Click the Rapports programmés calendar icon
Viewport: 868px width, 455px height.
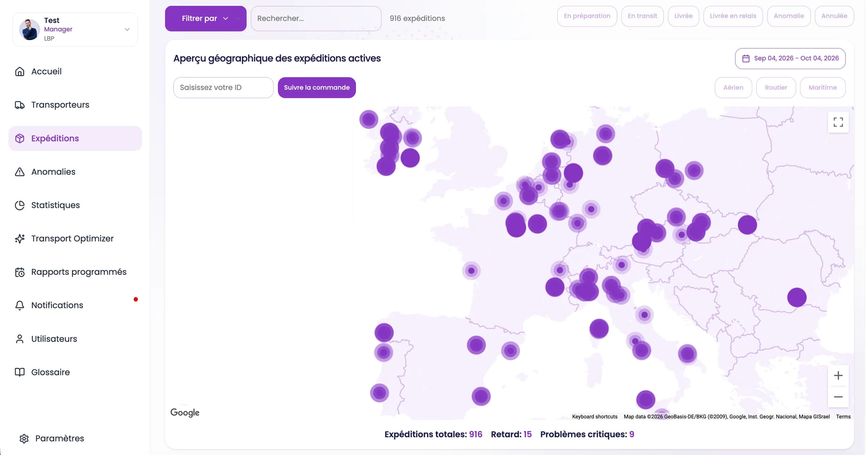(x=20, y=272)
